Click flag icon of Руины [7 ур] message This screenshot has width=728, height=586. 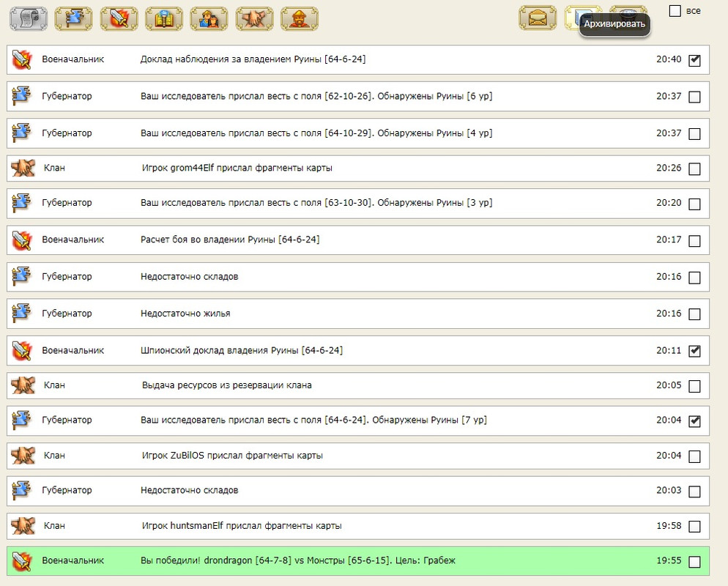(21, 420)
